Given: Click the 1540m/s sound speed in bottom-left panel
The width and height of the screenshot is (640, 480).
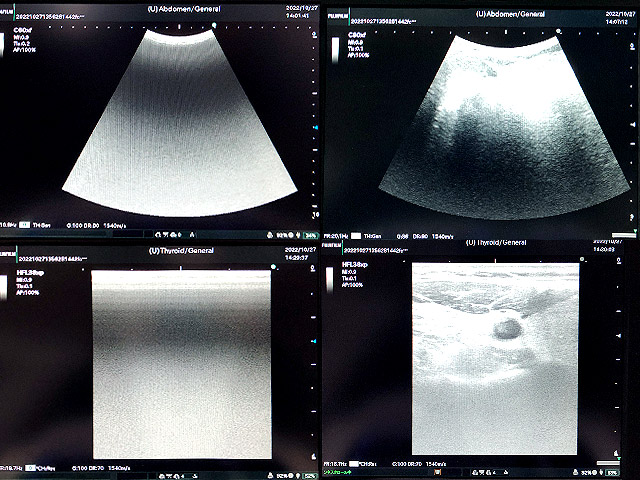Looking at the screenshot, I should pyautogui.click(x=119, y=468).
